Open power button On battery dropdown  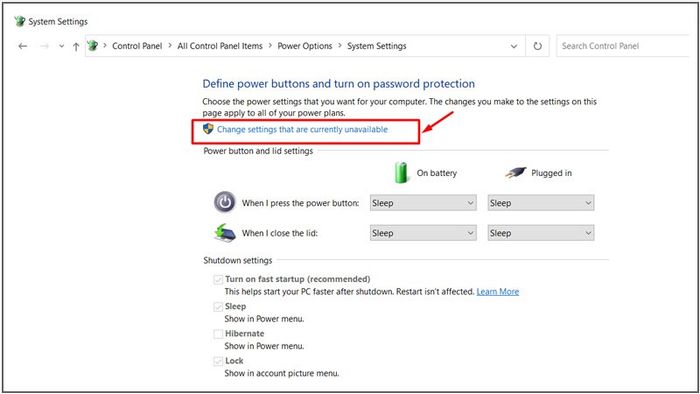pos(423,203)
